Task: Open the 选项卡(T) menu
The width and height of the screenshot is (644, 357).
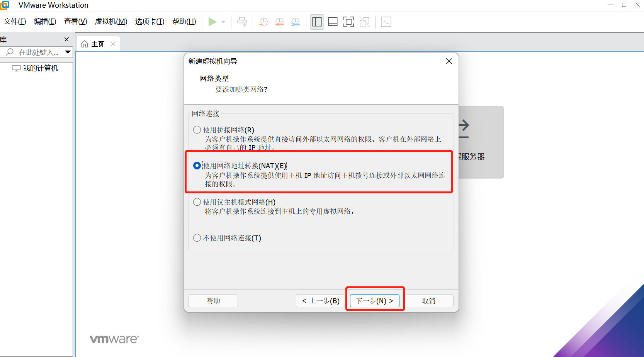Action: [x=150, y=22]
